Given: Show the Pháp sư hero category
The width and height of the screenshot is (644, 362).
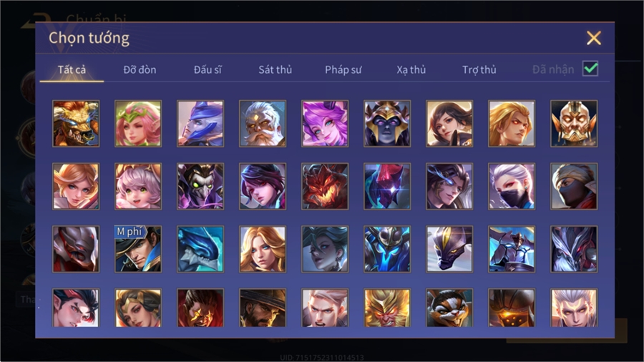Looking at the screenshot, I should pos(343,70).
